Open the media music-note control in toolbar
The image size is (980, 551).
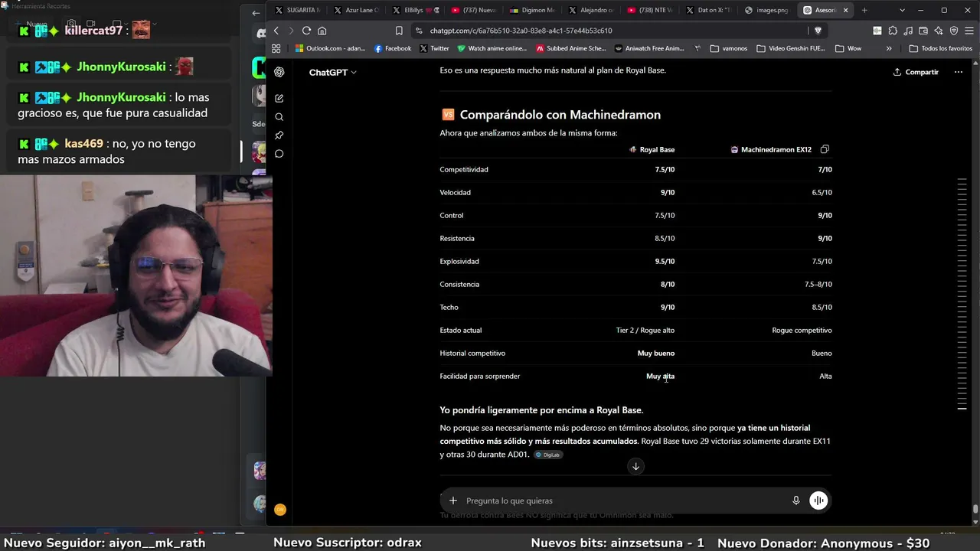(x=908, y=31)
